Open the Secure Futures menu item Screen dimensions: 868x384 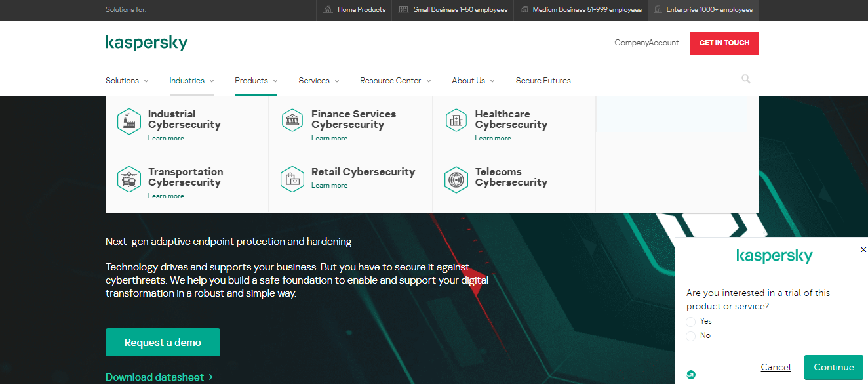(543, 80)
